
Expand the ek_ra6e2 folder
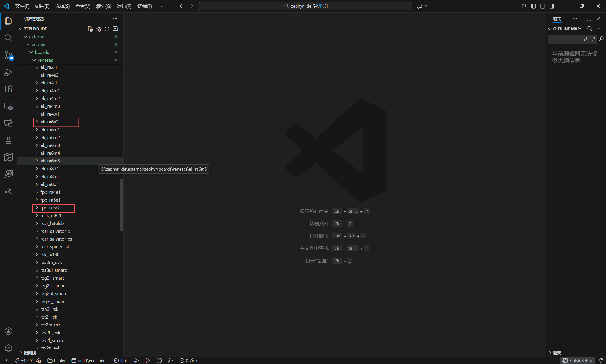point(70,122)
